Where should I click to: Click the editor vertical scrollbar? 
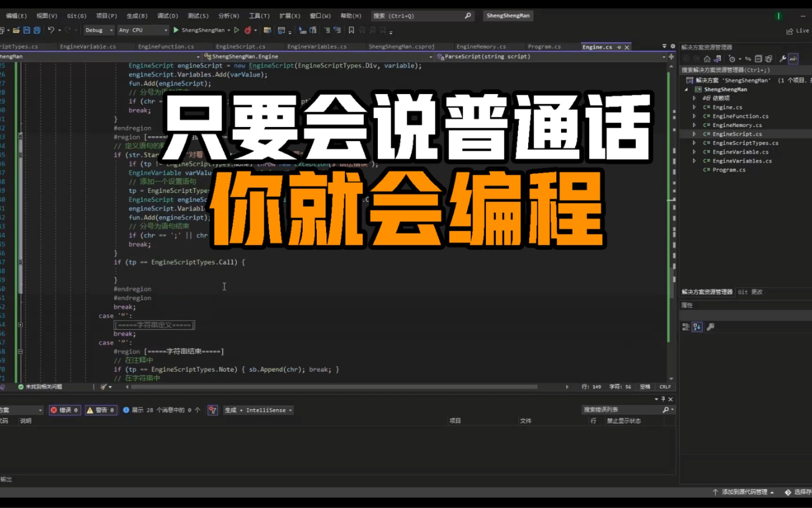point(671,282)
